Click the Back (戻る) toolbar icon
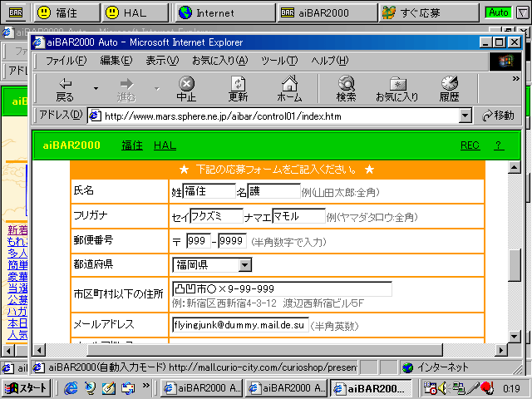 click(65, 90)
